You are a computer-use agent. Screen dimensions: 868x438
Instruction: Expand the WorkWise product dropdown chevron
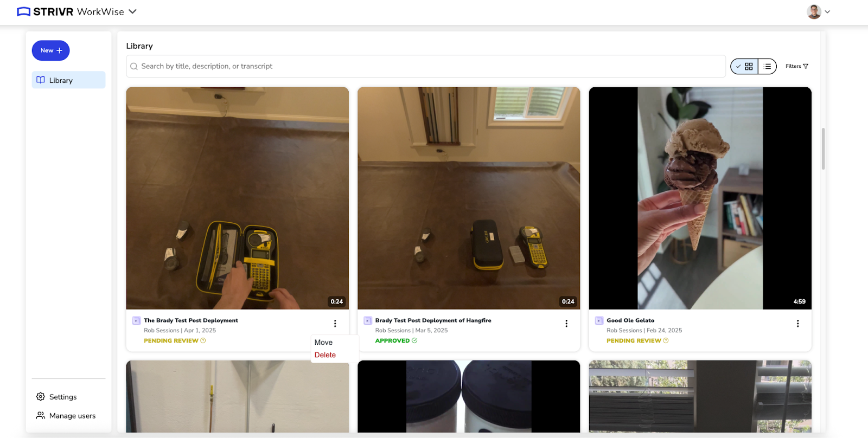point(132,11)
